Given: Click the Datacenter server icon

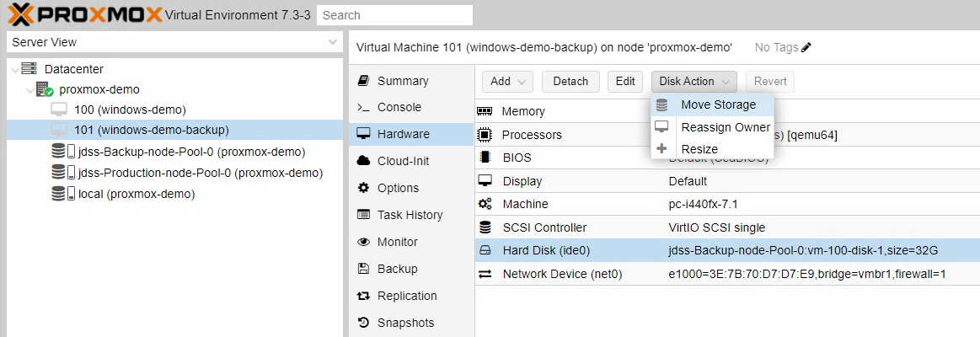Looking at the screenshot, I should (29, 69).
